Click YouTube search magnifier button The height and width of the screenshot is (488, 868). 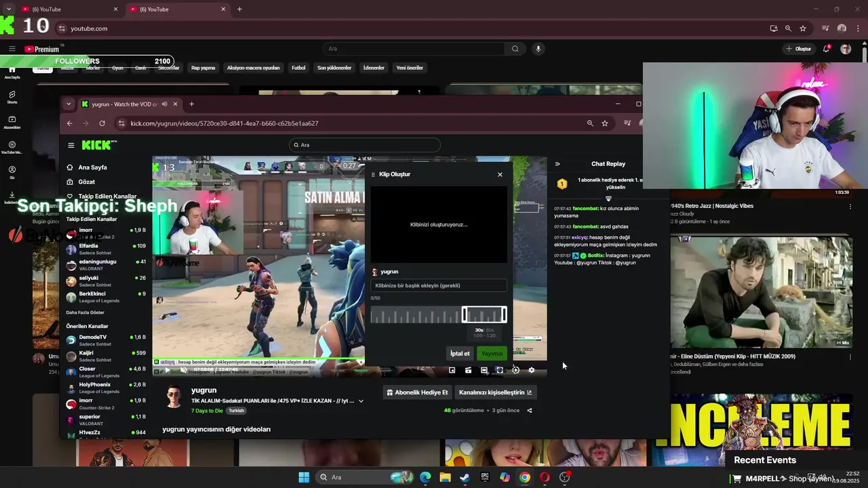(x=515, y=49)
